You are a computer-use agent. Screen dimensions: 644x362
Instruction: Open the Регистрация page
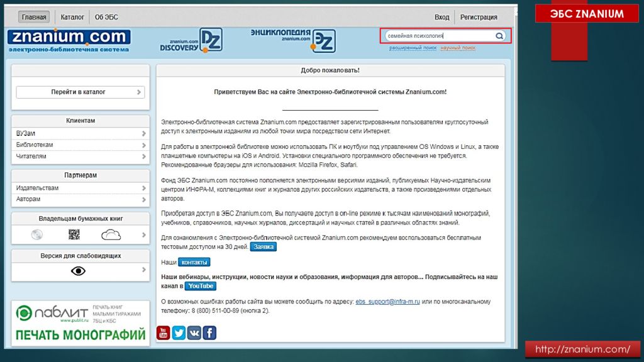click(479, 17)
